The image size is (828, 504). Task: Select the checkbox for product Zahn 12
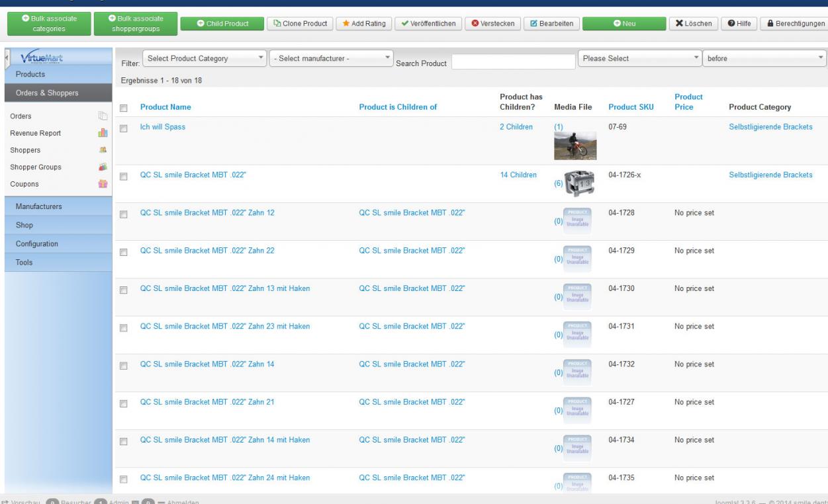pos(123,214)
